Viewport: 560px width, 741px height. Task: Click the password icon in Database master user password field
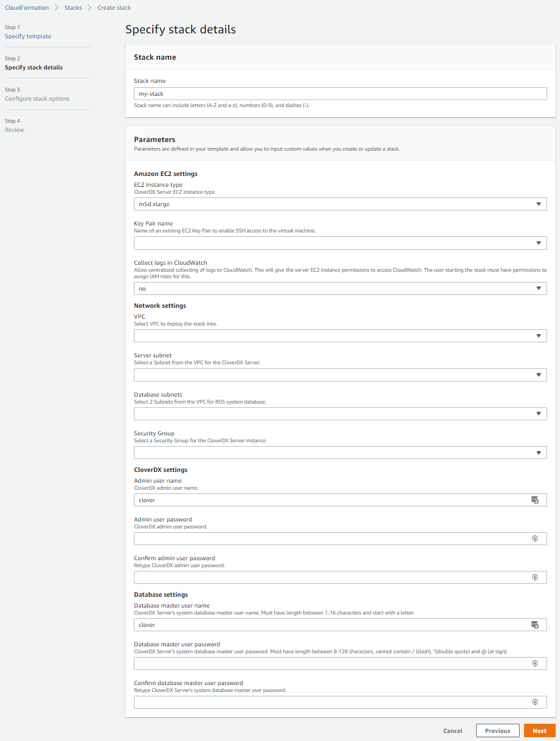(535, 663)
